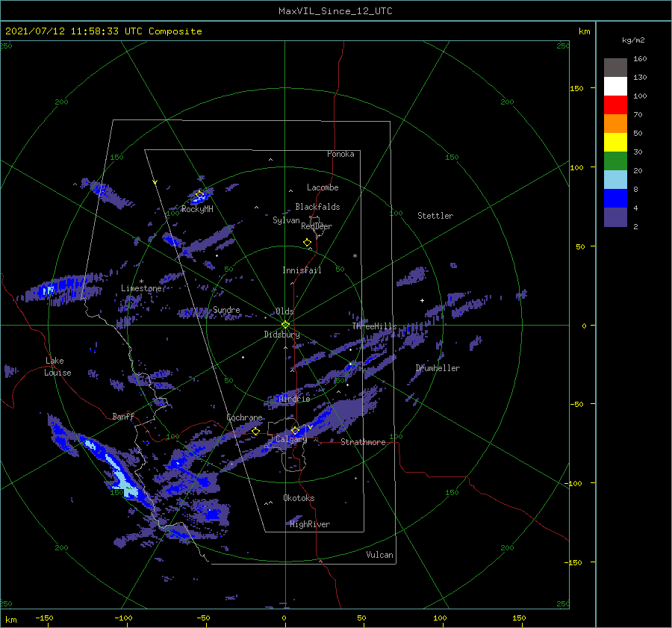Click the kg/m2 legend unit label
The height and width of the screenshot is (628, 672).
click(x=633, y=40)
